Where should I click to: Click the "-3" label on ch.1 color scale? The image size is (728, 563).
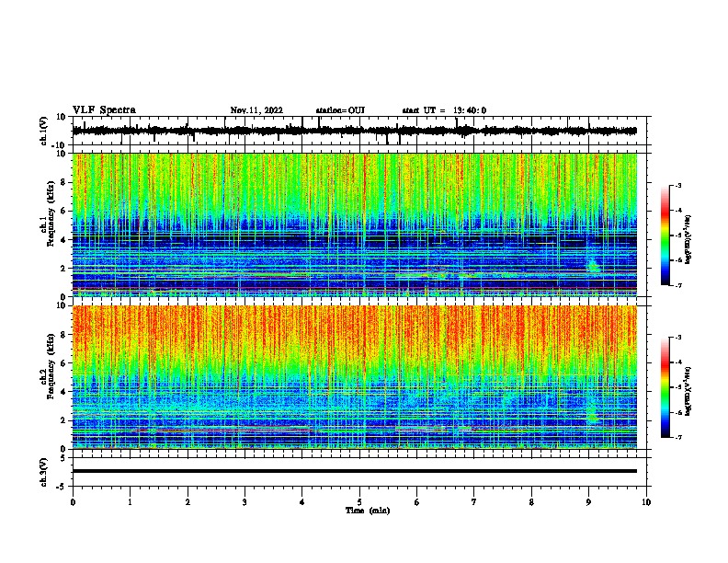pyautogui.click(x=677, y=185)
